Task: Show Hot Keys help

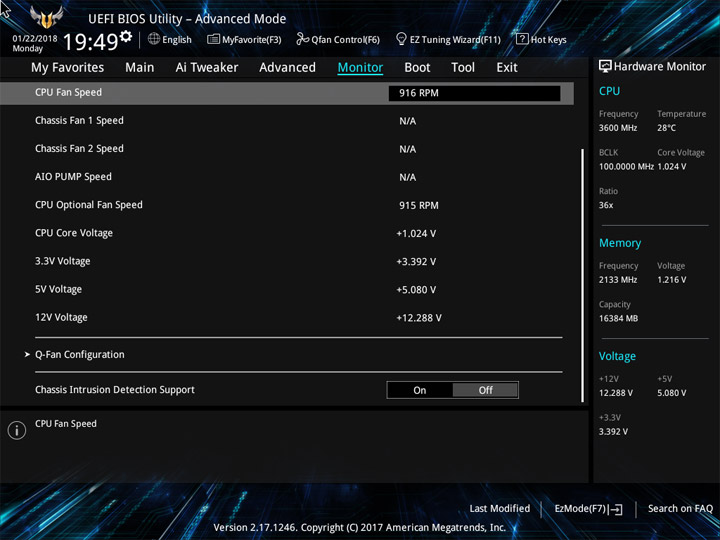Action: (541, 39)
